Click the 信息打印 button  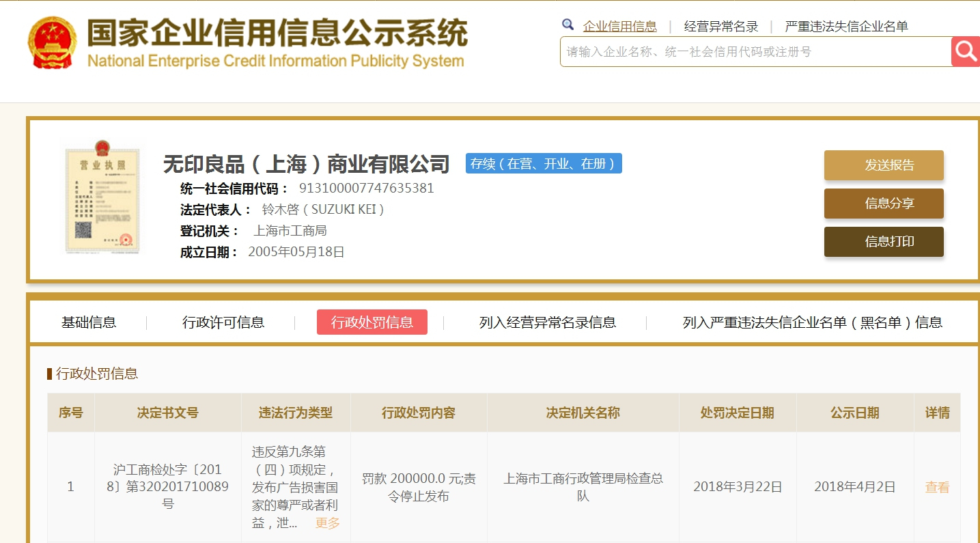pyautogui.click(x=884, y=242)
